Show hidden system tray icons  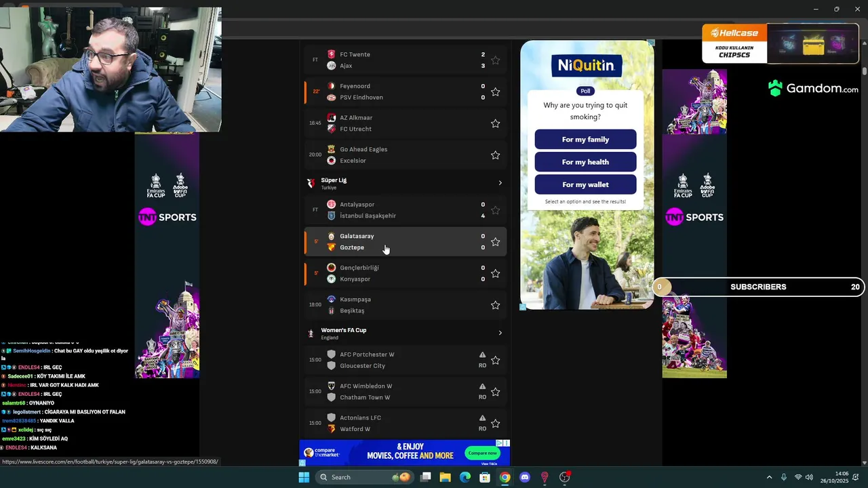coord(769,477)
